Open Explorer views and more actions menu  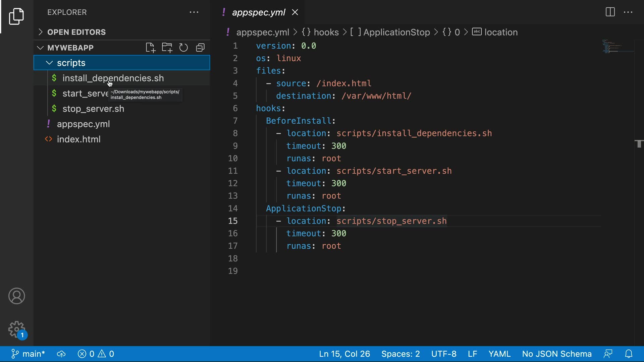[194, 12]
